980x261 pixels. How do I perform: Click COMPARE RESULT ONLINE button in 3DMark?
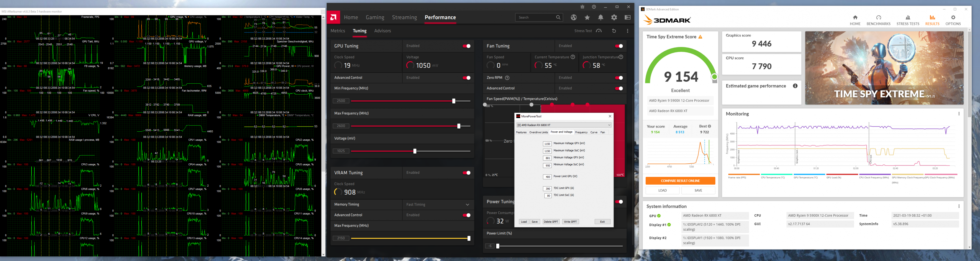[680, 181]
